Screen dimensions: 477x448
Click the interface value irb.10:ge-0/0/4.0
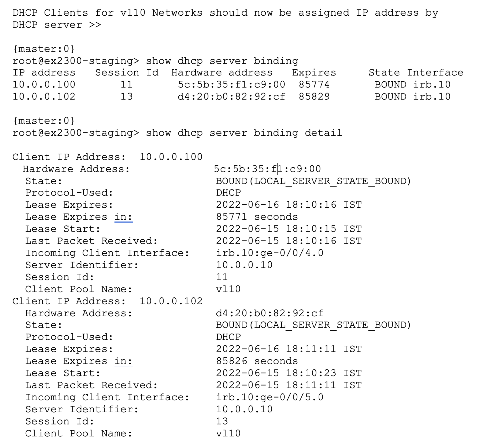[269, 253]
